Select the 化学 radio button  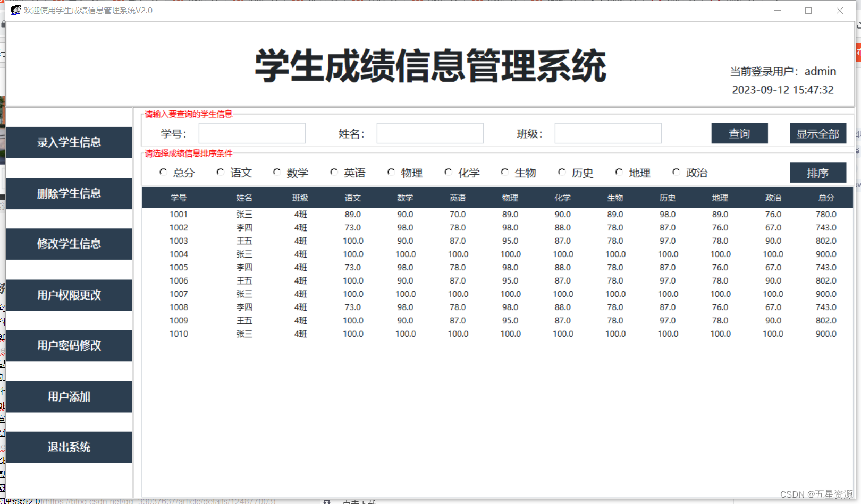click(448, 172)
